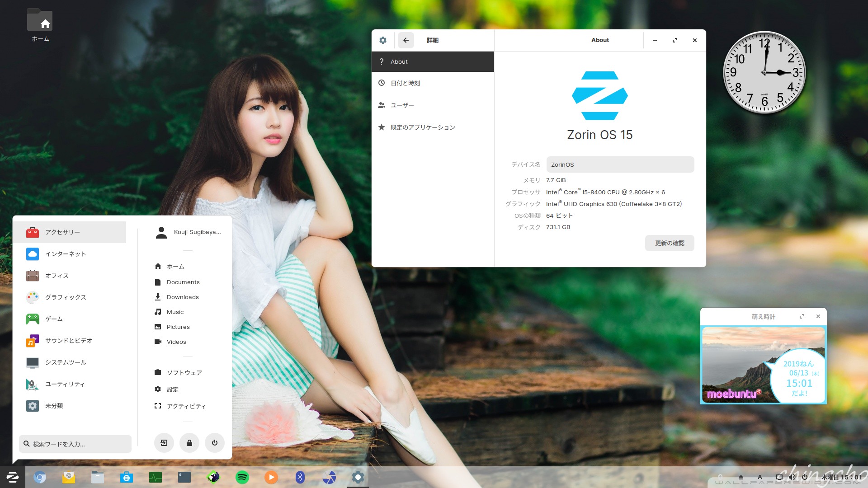Maximize the About settings window
The height and width of the screenshot is (488, 868).
coord(675,40)
